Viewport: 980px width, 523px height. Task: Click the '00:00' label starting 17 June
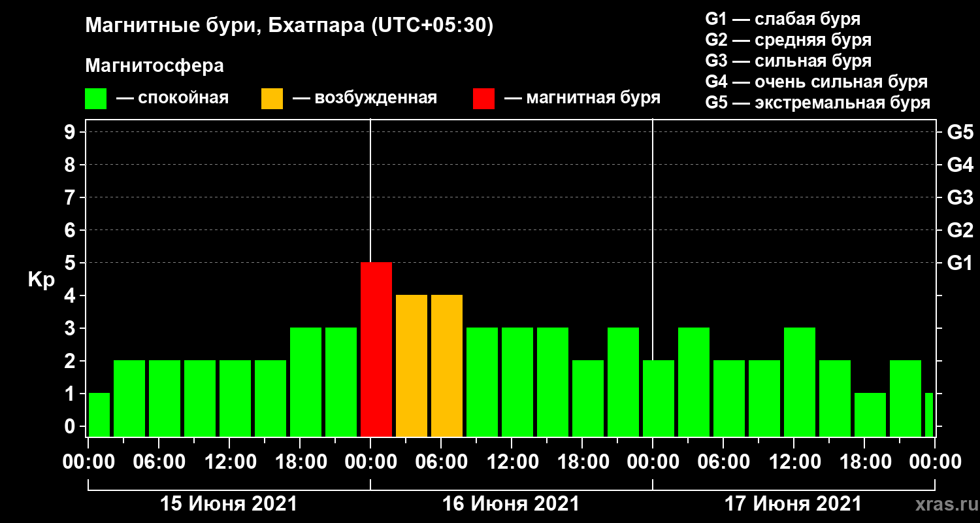(x=653, y=462)
